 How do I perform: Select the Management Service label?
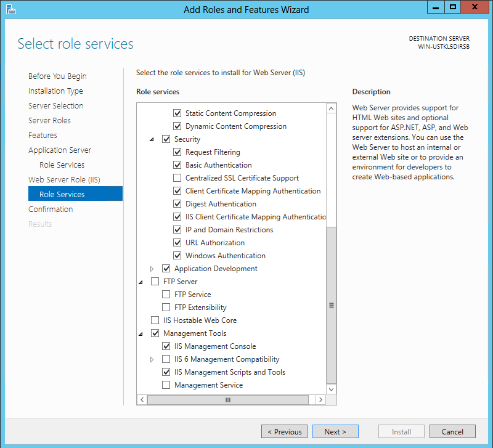tap(208, 385)
